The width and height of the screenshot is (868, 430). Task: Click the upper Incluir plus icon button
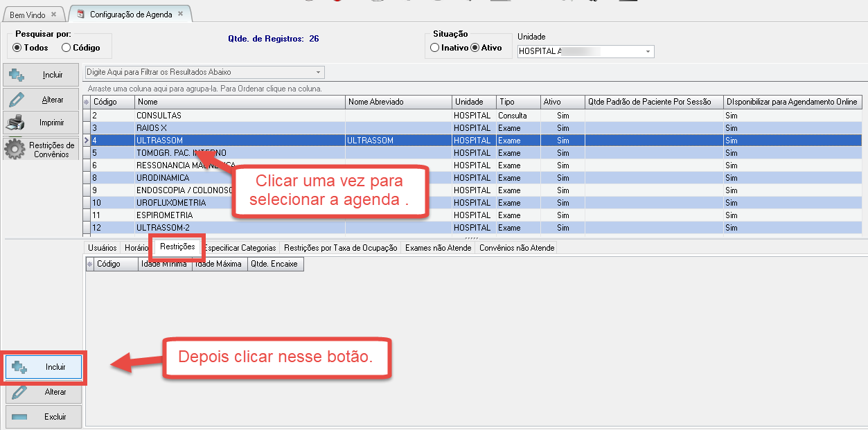point(17,75)
